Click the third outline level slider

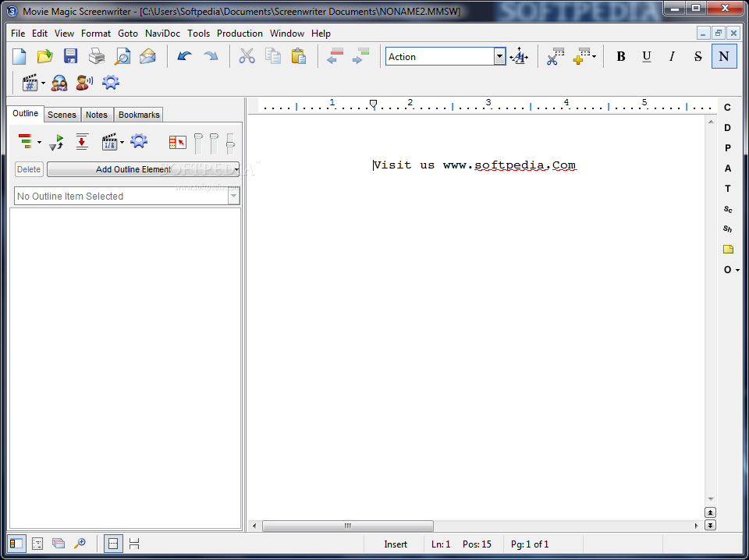pyautogui.click(x=230, y=144)
